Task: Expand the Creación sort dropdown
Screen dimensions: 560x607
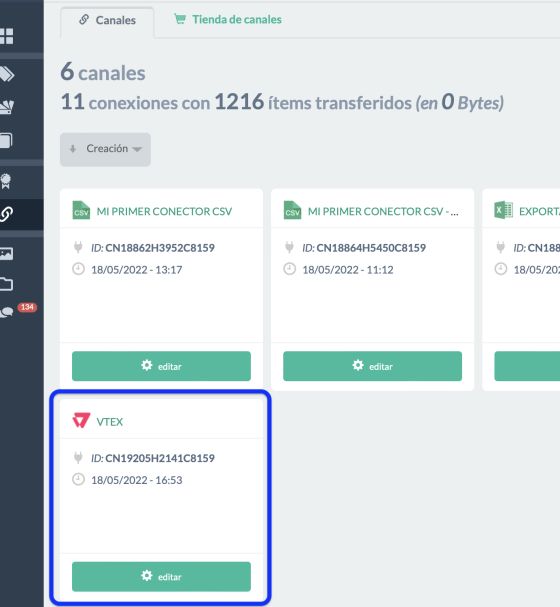Action: pyautogui.click(x=105, y=149)
